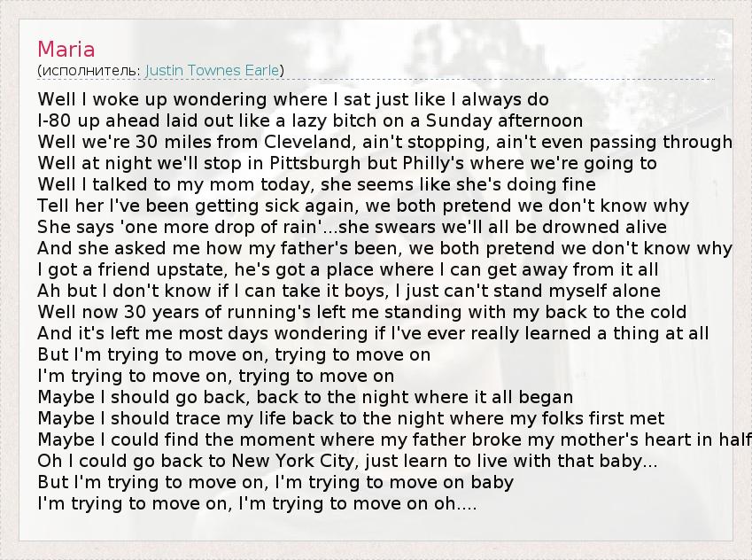Click the lyric line starting "I-80 up ahead"
Viewport: 752px width, 560px height.
[310, 121]
